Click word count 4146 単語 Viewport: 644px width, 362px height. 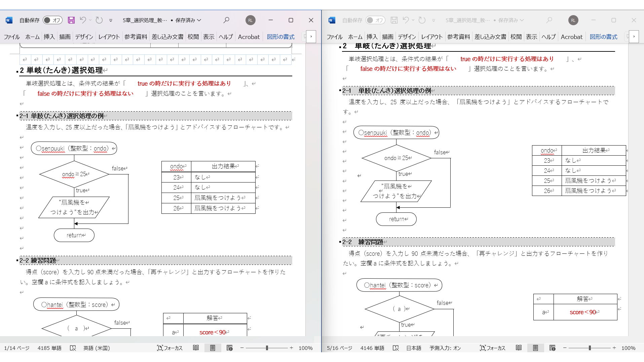[372, 348]
